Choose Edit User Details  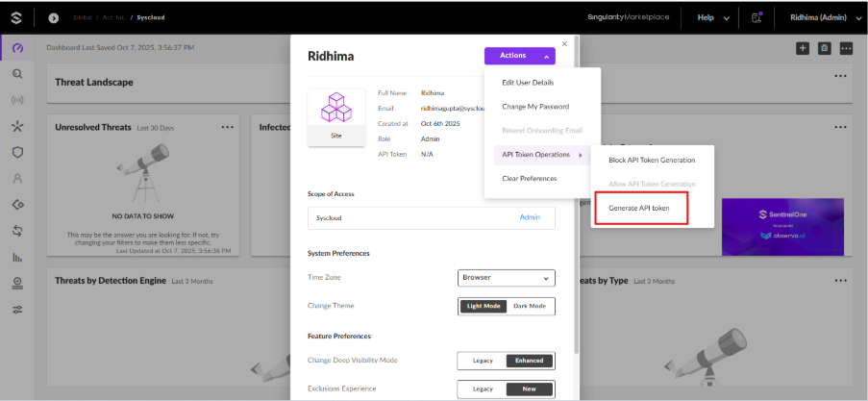(528, 83)
